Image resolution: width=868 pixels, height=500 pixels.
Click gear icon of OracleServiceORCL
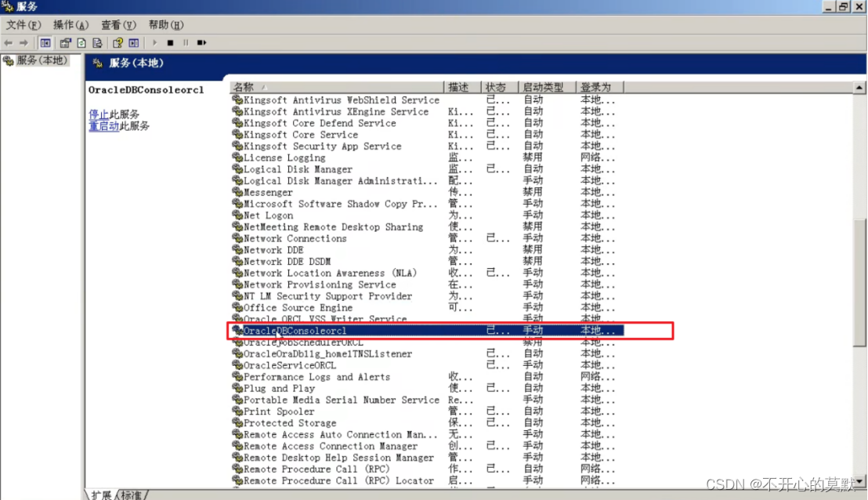pyautogui.click(x=237, y=365)
